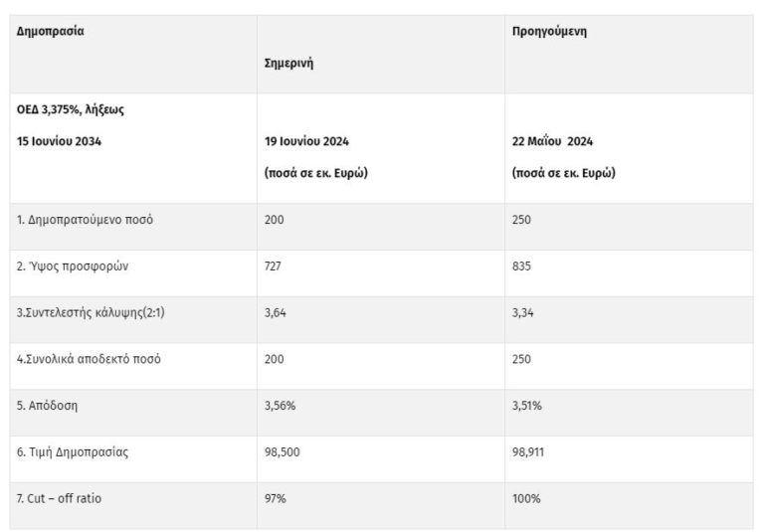Click the Ύψος προσφορών row label
Image resolution: width=764 pixels, height=532 pixels.
tap(72, 266)
